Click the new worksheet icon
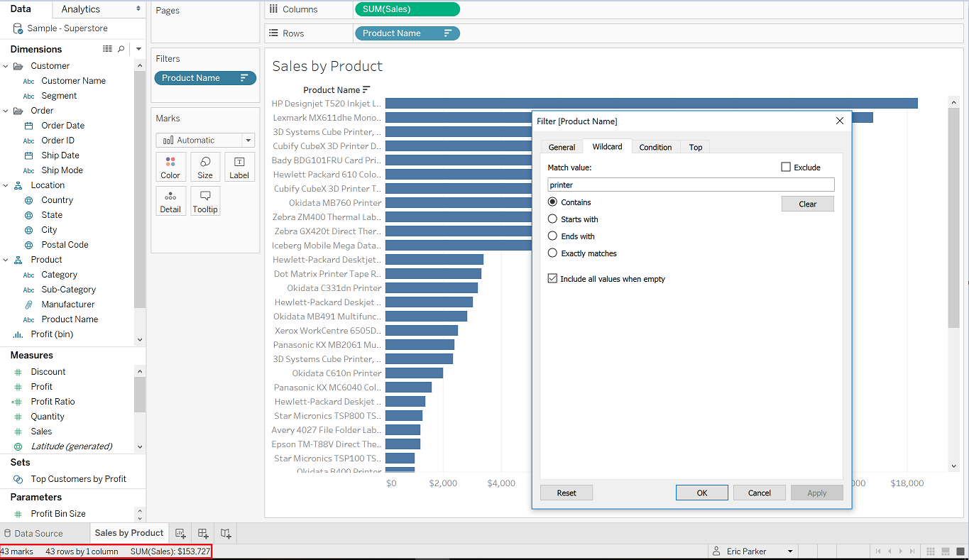969x560 pixels. tap(180, 533)
